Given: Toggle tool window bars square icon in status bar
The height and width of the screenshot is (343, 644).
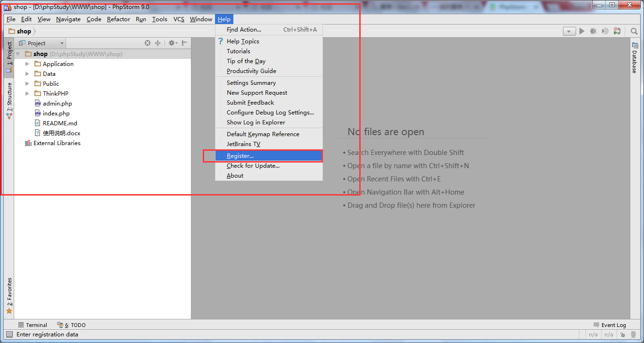Looking at the screenshot, I should pos(9,335).
